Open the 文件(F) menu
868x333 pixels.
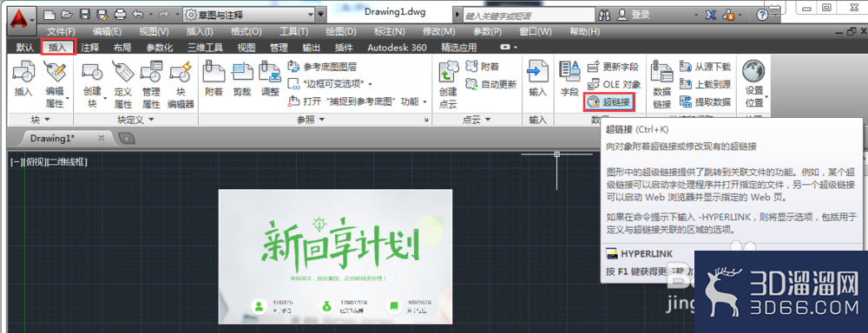(61, 31)
